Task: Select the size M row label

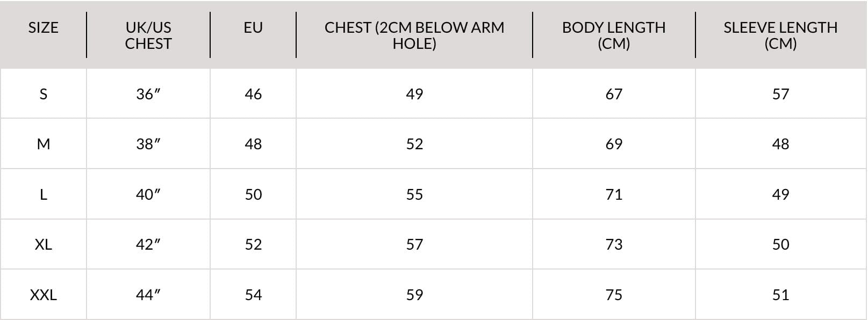Action: (43, 144)
